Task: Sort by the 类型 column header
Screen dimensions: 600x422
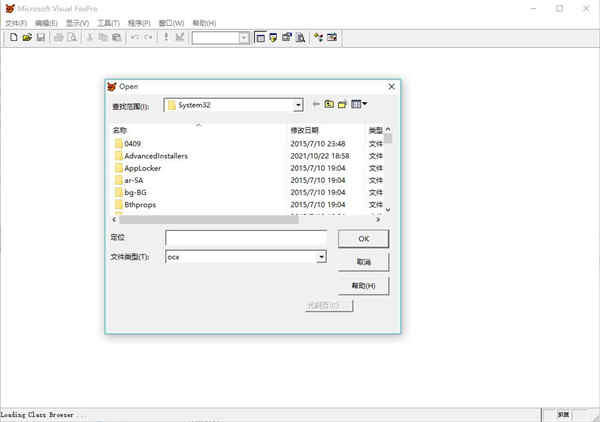Action: pyautogui.click(x=375, y=130)
